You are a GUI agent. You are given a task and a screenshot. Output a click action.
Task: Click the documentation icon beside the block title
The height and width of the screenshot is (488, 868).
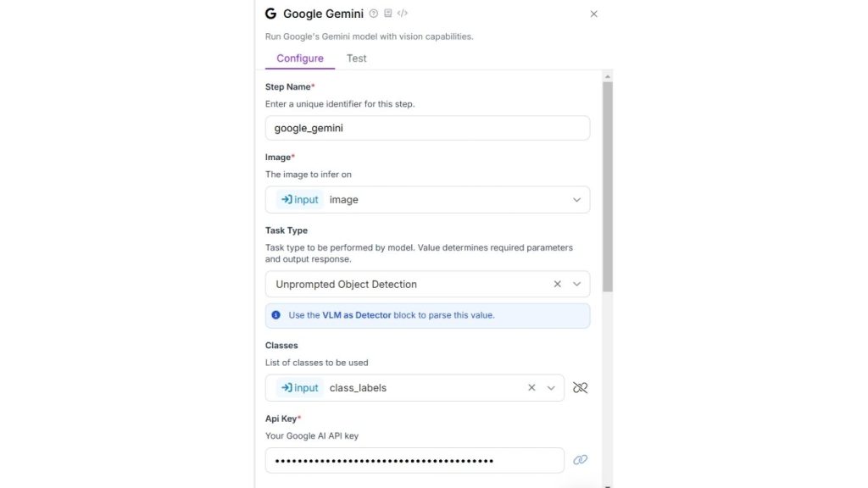tap(387, 14)
